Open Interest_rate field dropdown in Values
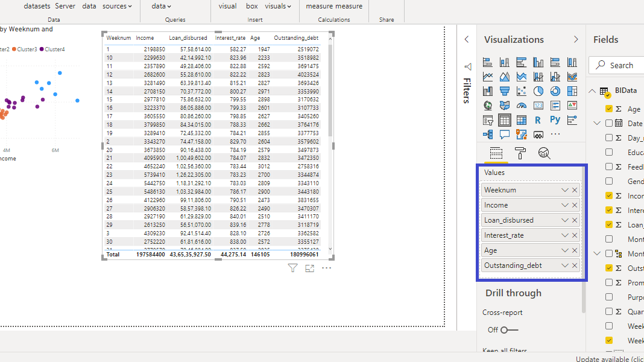 565,235
